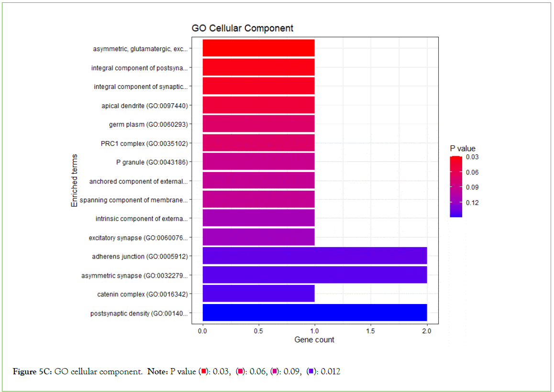This screenshot has width=554, height=392.
Task: Click the Enriched terms y-axis title
Action: [x=74, y=181]
